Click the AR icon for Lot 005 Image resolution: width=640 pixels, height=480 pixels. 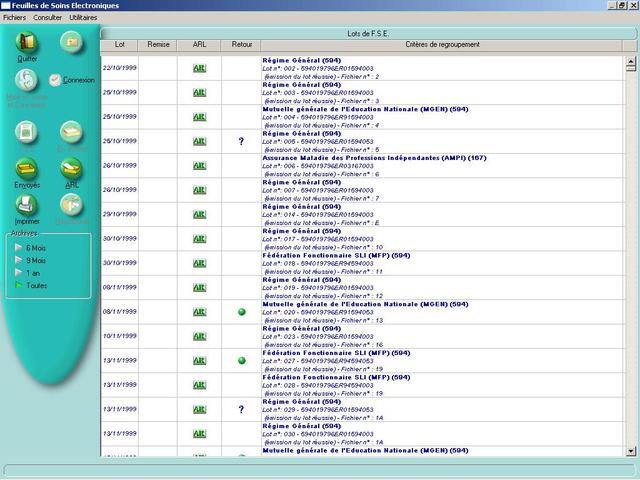point(200,141)
